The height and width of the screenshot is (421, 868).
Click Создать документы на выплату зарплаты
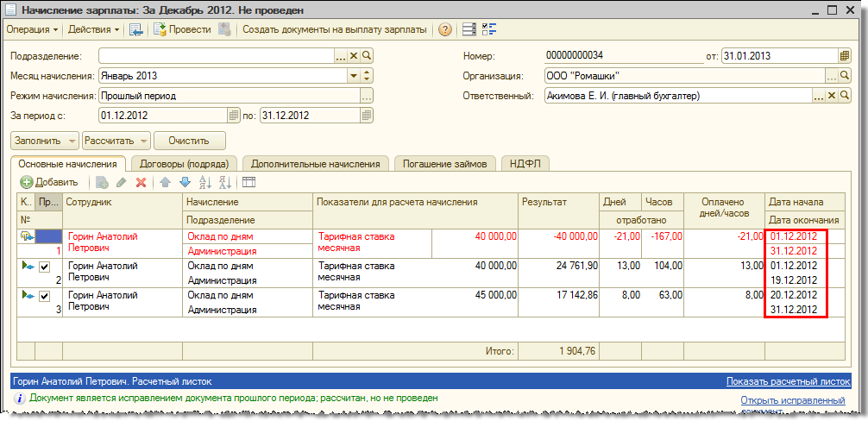335,30
